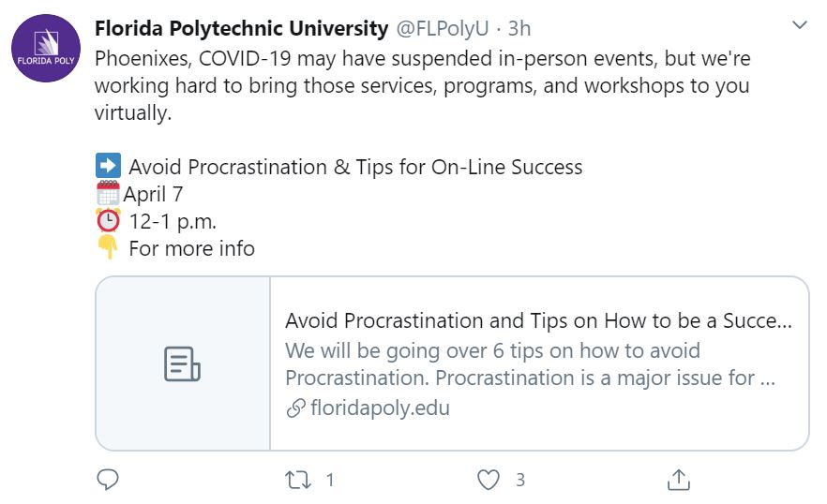Retweet using the retweet arrows icon

point(298,480)
